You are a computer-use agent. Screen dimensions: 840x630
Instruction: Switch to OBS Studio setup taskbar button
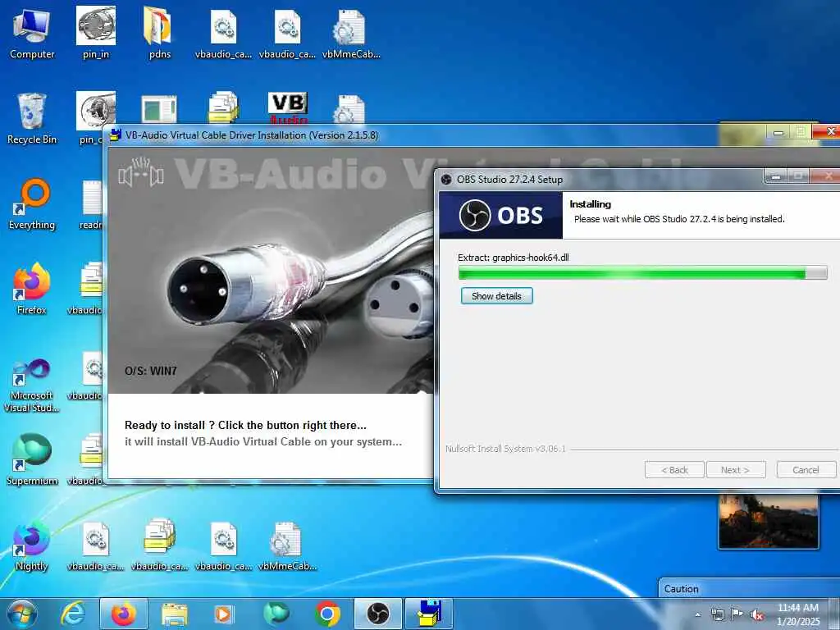[x=378, y=614]
